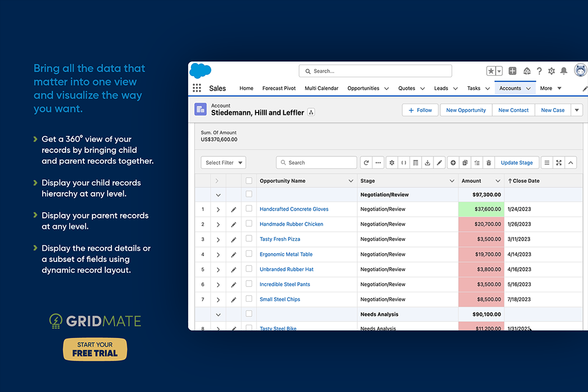Click the download export icon
This screenshot has height=392, width=588.
(427, 163)
